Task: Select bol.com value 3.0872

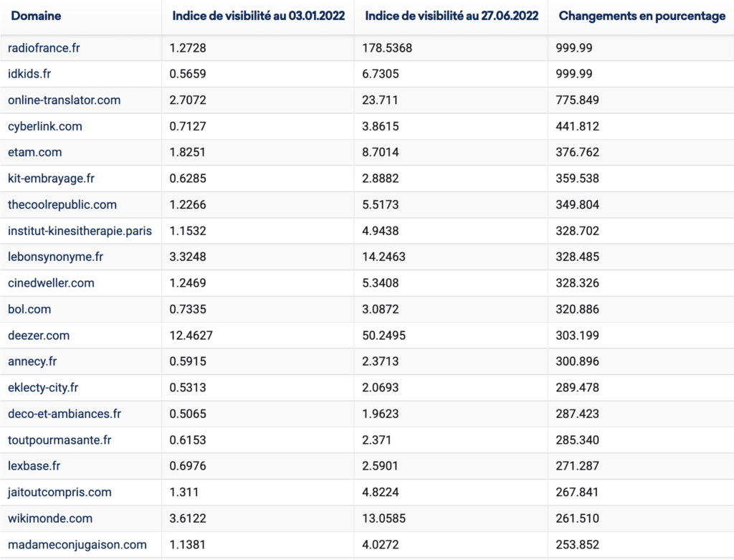Action: tap(381, 309)
